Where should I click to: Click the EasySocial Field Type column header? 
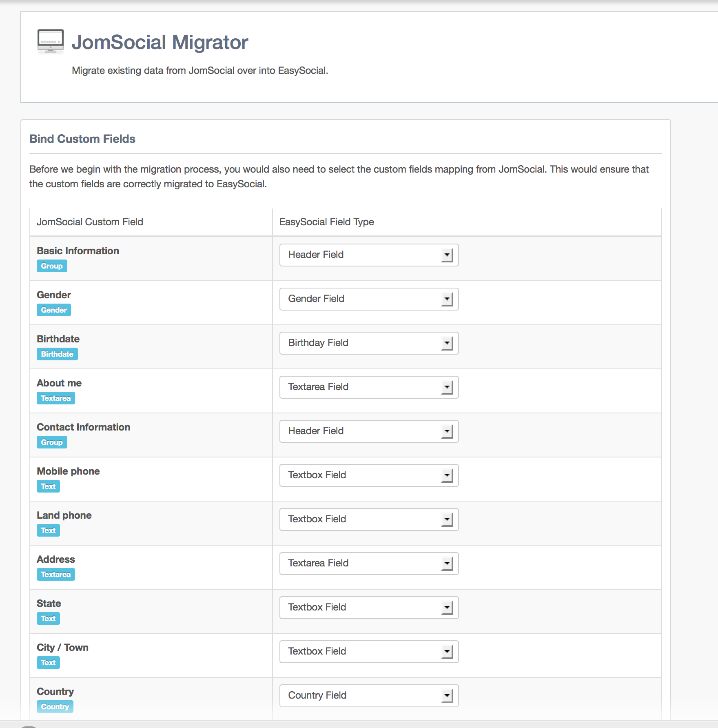coord(326,222)
